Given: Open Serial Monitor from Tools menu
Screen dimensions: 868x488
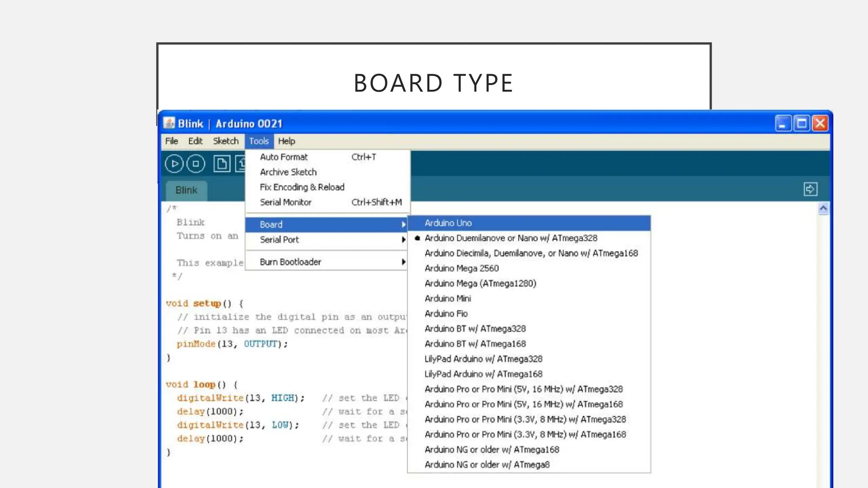Looking at the screenshot, I should 328,202.
